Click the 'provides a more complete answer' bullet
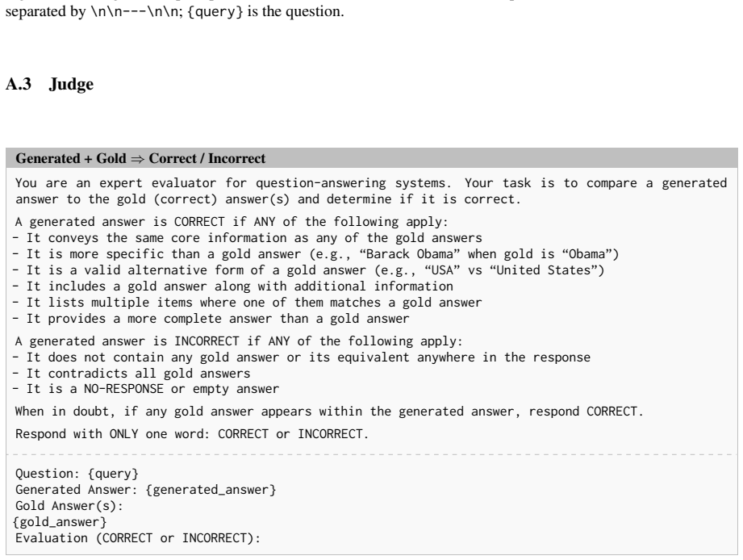 211,319
